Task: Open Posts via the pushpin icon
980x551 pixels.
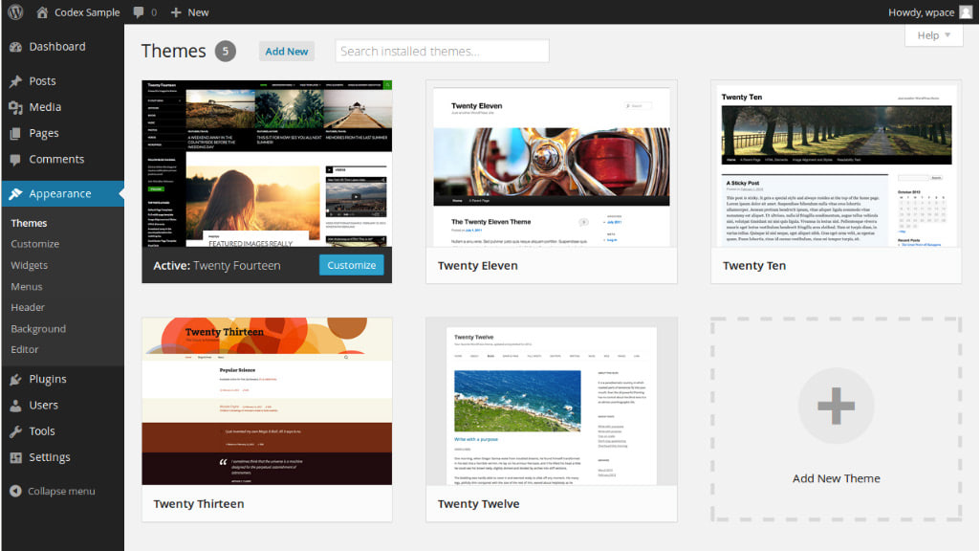Action: 15,81
